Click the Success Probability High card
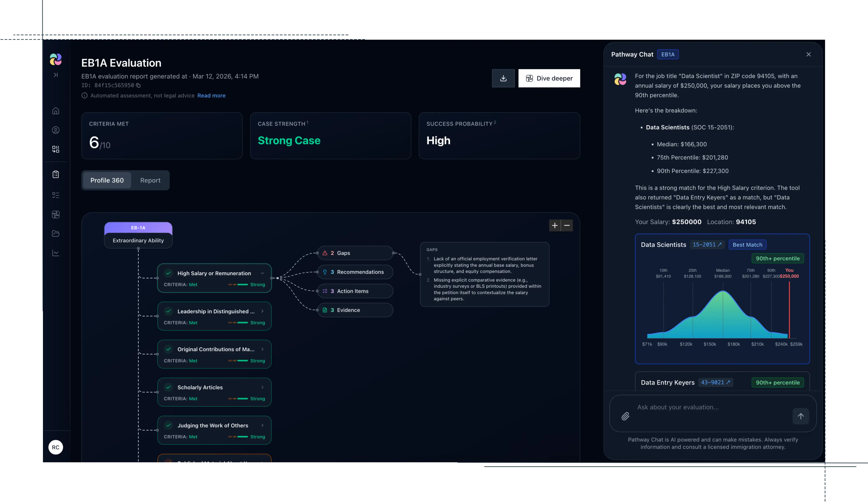 coord(499,135)
